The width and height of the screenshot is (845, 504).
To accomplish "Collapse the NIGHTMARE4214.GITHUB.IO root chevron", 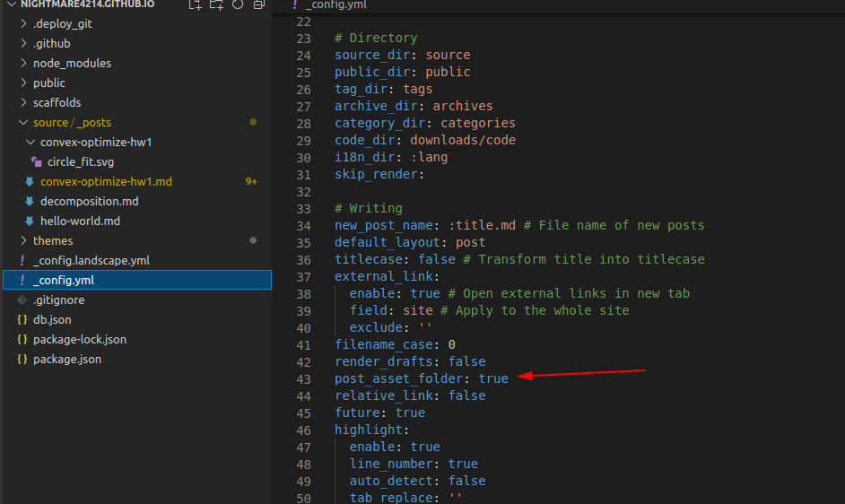I will point(12,4).
